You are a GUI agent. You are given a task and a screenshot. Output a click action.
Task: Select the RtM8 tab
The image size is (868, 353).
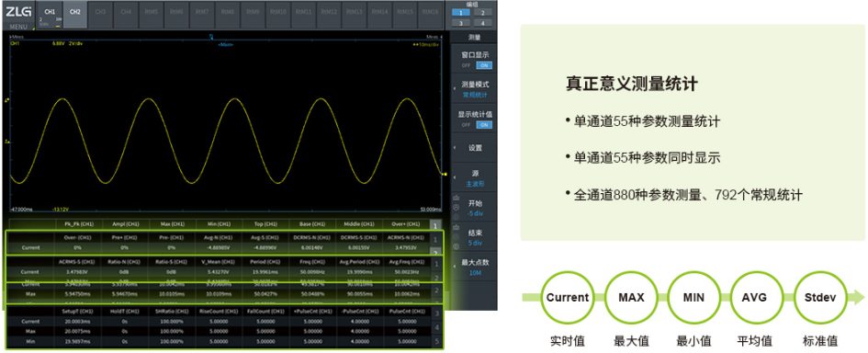click(228, 15)
